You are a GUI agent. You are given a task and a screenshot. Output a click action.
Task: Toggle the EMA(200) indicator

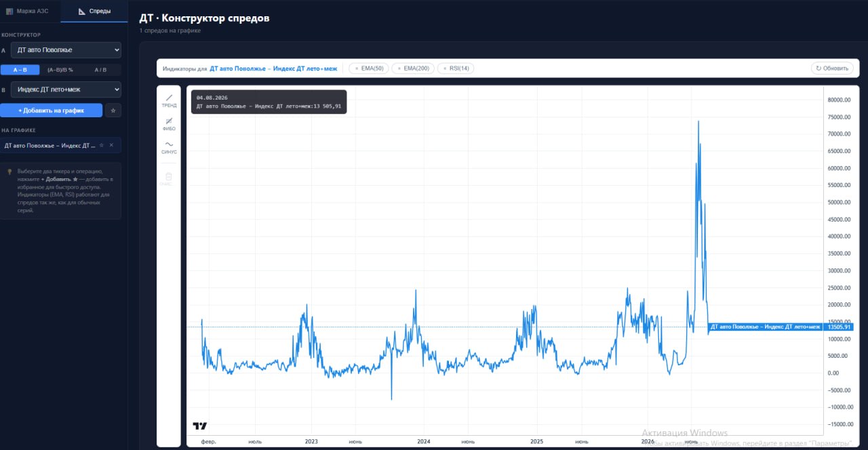(413, 68)
